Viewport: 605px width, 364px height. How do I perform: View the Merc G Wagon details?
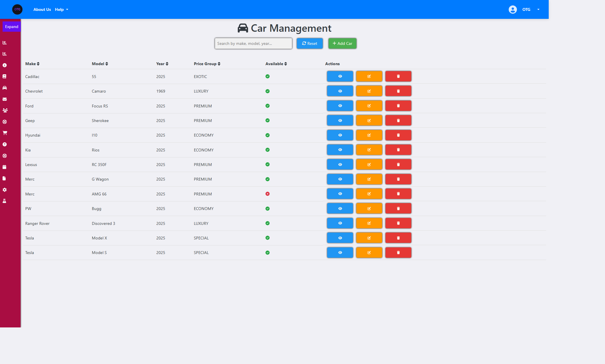[x=340, y=179]
